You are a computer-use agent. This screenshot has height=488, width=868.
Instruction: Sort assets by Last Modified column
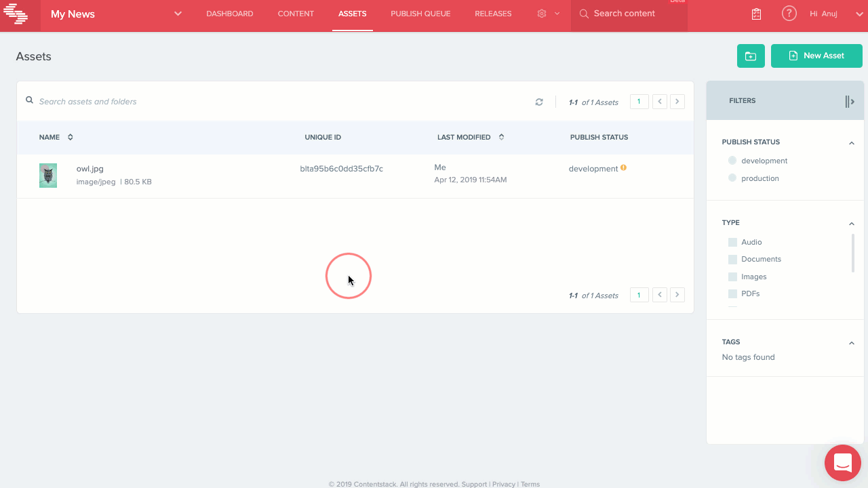471,137
